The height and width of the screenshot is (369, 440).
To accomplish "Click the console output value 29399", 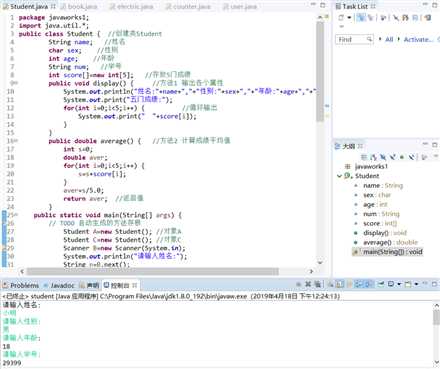I will tap(12, 363).
